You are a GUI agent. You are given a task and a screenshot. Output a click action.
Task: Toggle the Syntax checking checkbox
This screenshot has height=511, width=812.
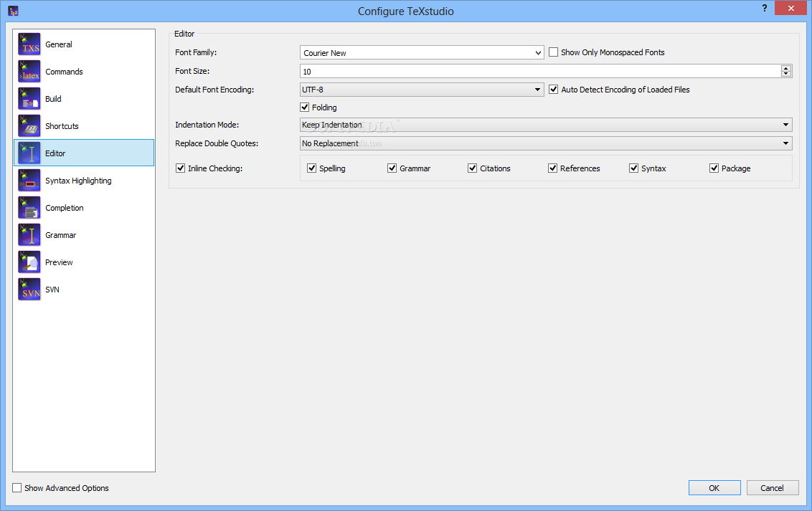point(633,168)
